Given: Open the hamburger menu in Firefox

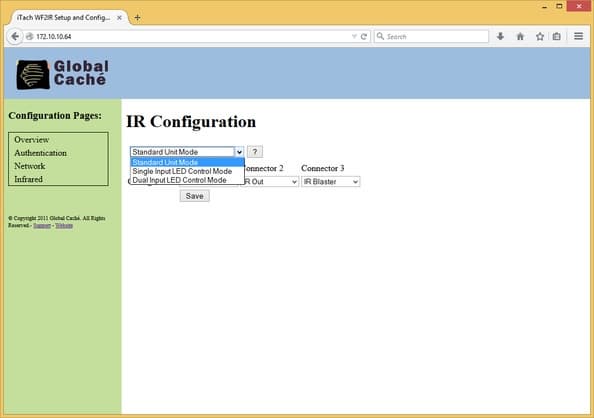Looking at the screenshot, I should point(578,36).
